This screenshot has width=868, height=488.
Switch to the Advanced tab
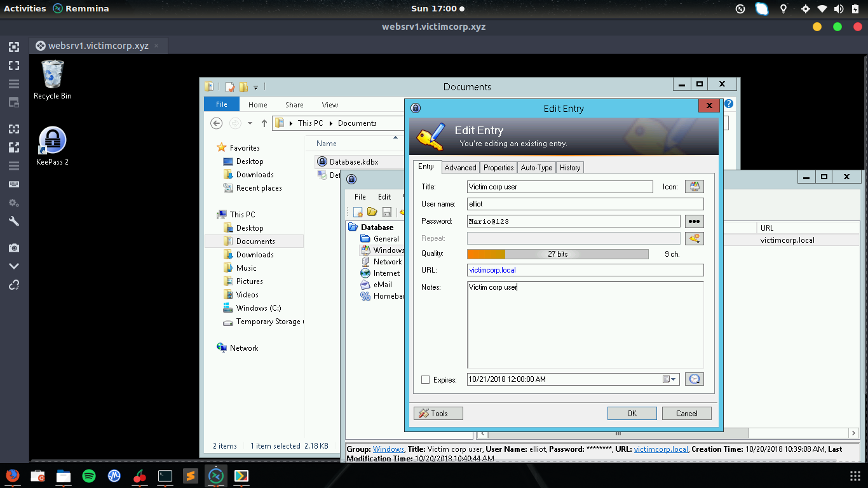tap(460, 168)
